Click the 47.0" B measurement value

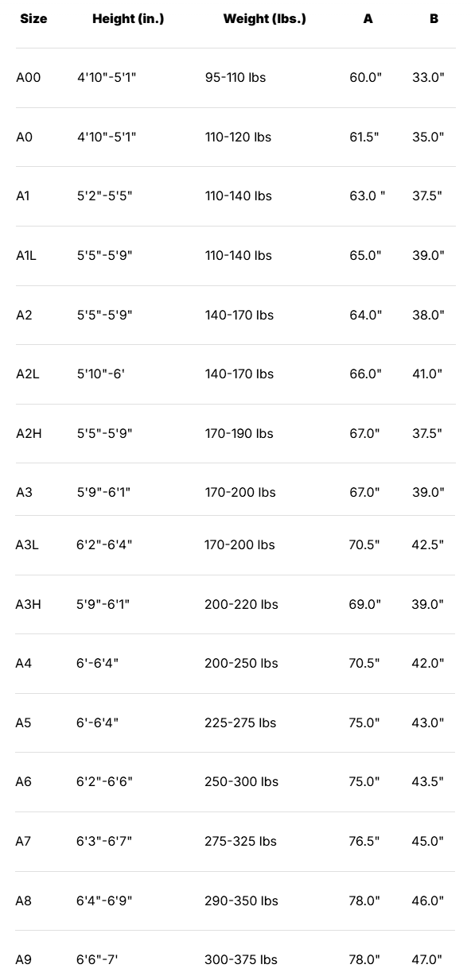tap(427, 959)
